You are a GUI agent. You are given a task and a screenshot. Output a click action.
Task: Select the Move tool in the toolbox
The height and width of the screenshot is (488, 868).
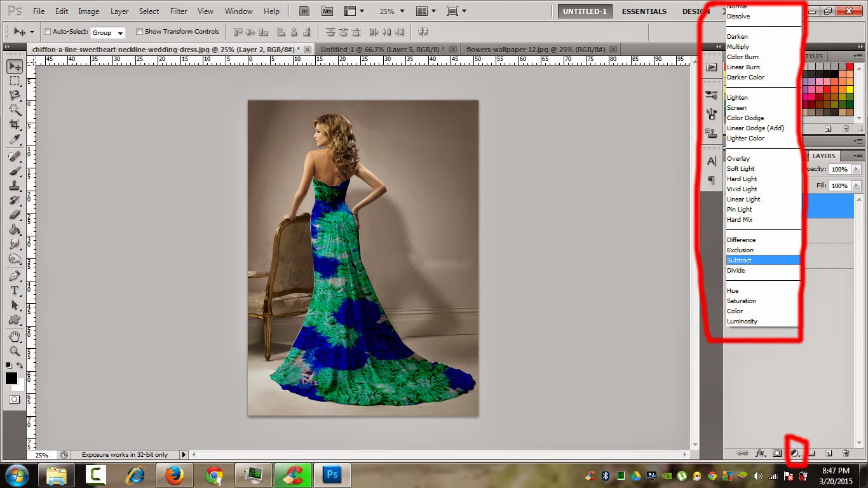(14, 66)
